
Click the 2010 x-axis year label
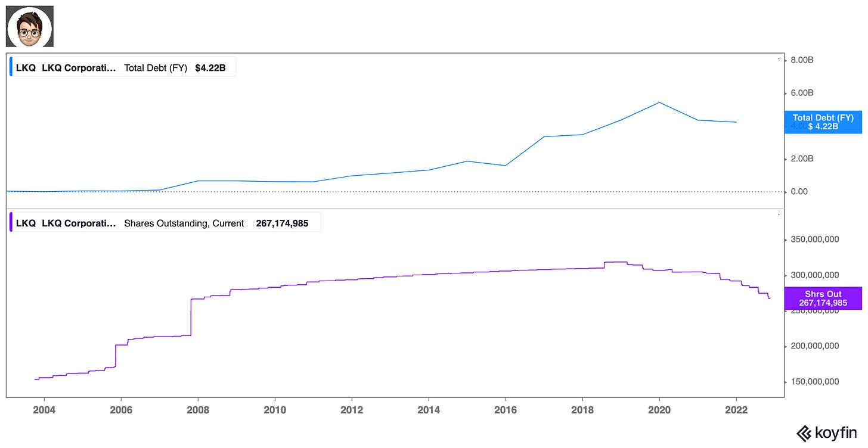[274, 410]
